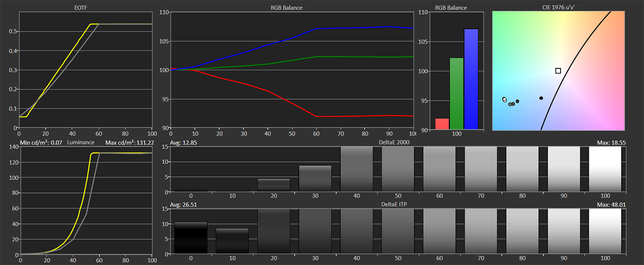Select the isolated black measurement dot in CIE chart
The width and height of the screenshot is (644, 265).
(541, 98)
